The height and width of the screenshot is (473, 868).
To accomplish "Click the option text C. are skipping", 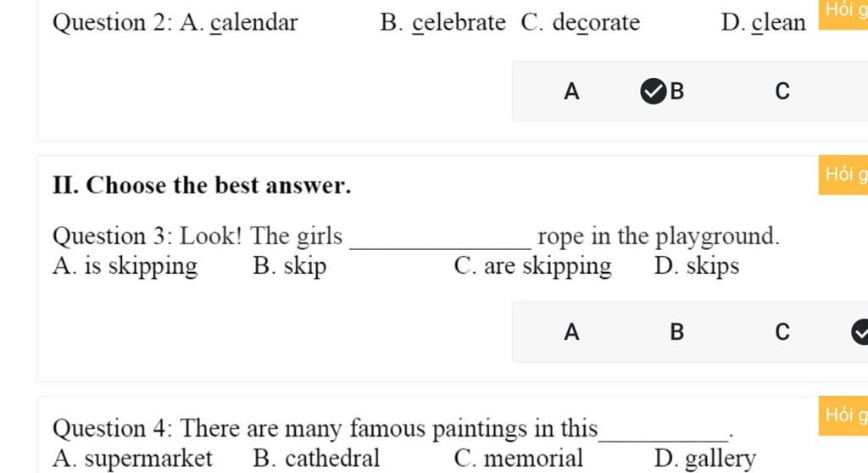I will (x=532, y=266).
